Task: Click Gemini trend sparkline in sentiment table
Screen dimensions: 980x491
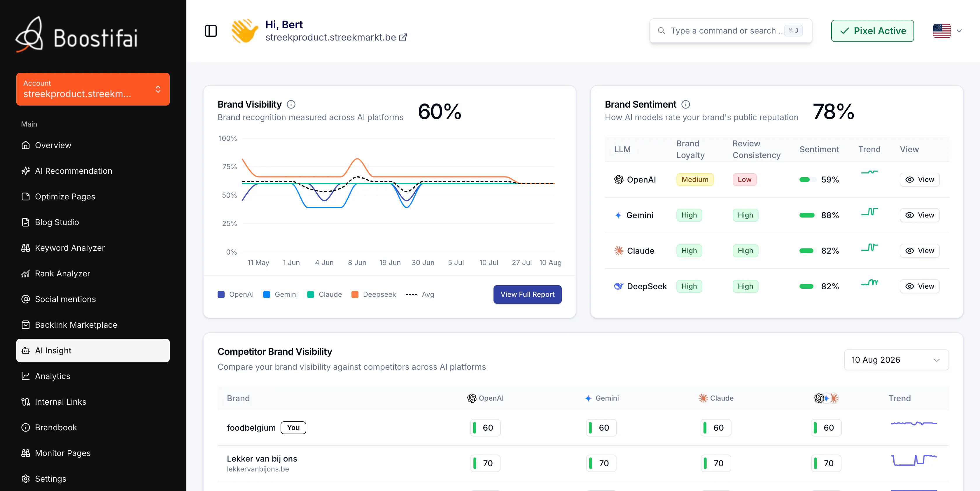Action: tap(870, 211)
